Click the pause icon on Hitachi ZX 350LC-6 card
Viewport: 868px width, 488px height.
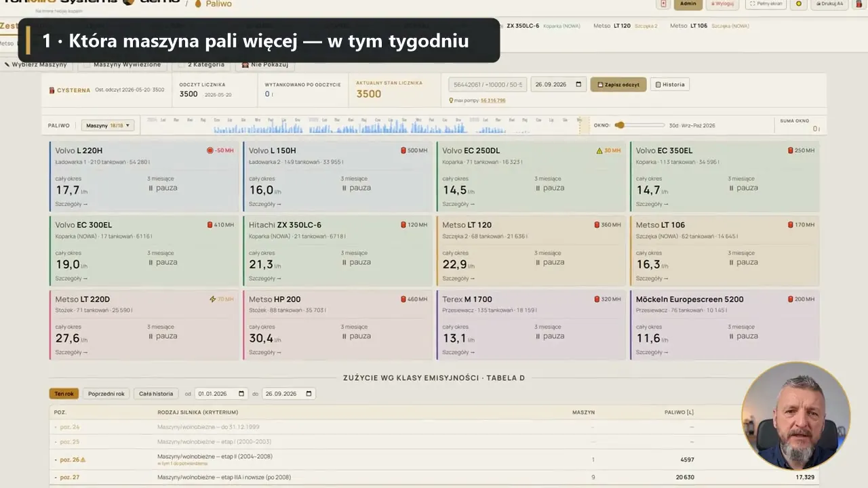coord(344,262)
